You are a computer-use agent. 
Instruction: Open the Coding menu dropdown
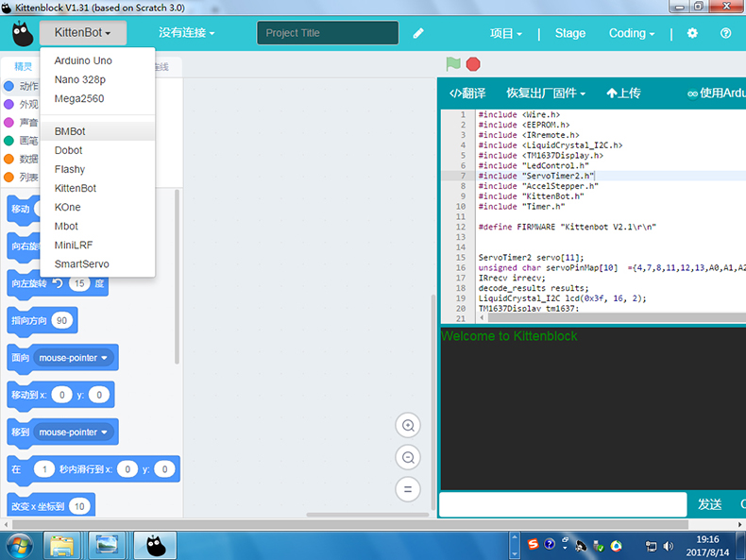[632, 33]
